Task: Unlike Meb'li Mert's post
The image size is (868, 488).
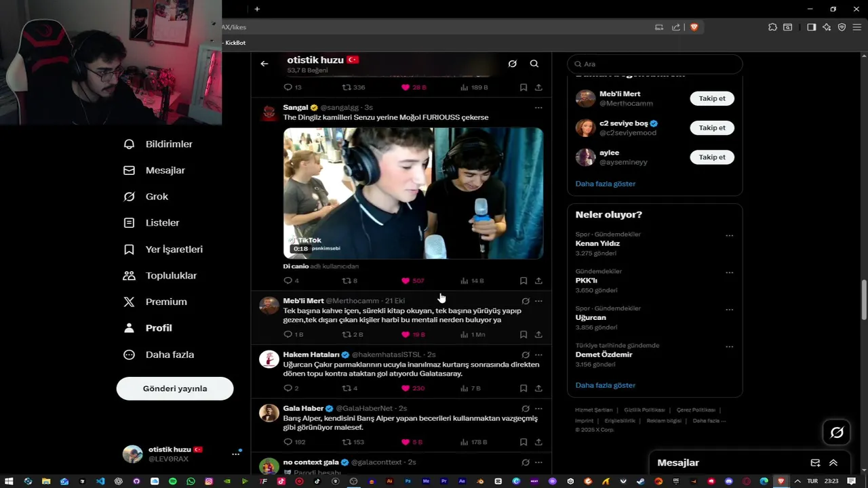Action: [x=406, y=334]
